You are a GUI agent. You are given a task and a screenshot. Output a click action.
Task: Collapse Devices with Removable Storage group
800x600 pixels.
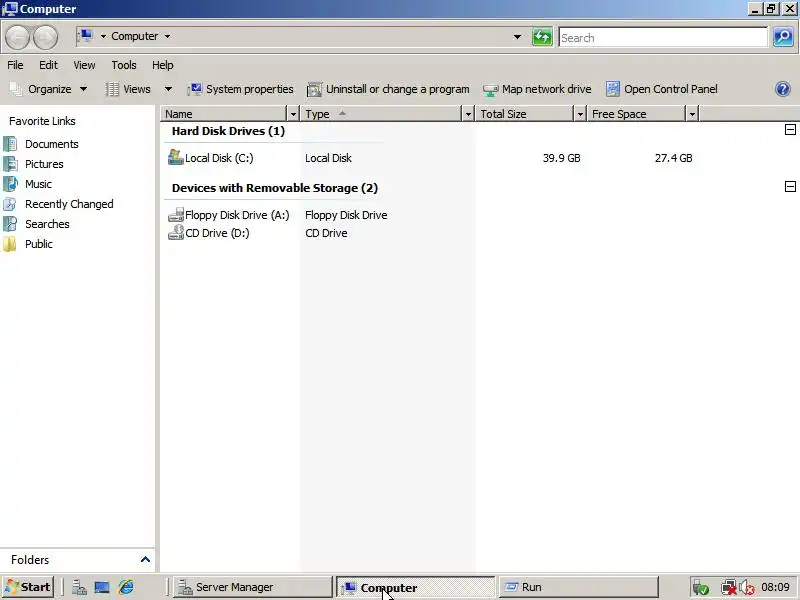click(x=790, y=187)
